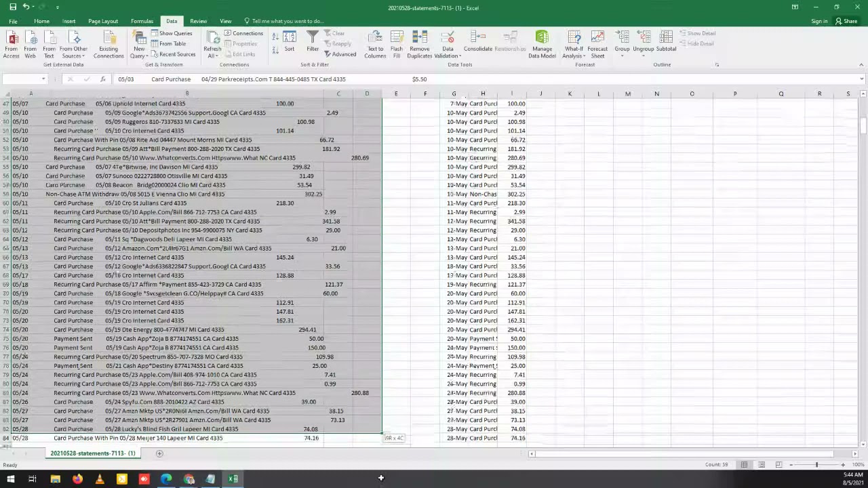Screen dimensions: 868x488
Task: Switch to the Review tab
Action: point(199,21)
